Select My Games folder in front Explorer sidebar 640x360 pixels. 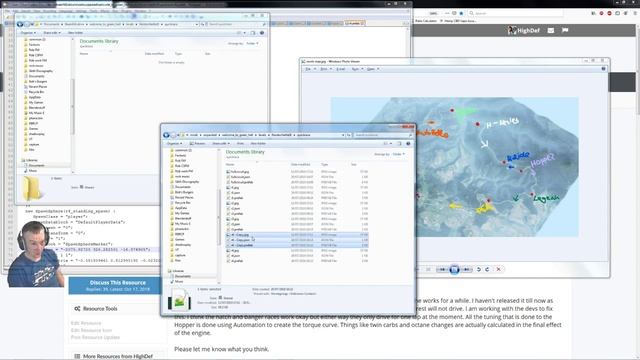pyautogui.click(x=181, y=213)
